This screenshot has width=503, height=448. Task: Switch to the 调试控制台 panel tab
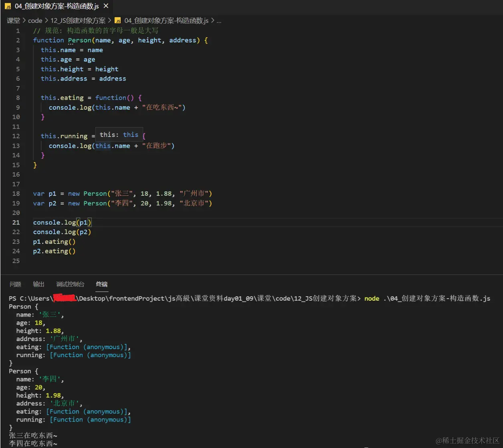pyautogui.click(x=70, y=284)
